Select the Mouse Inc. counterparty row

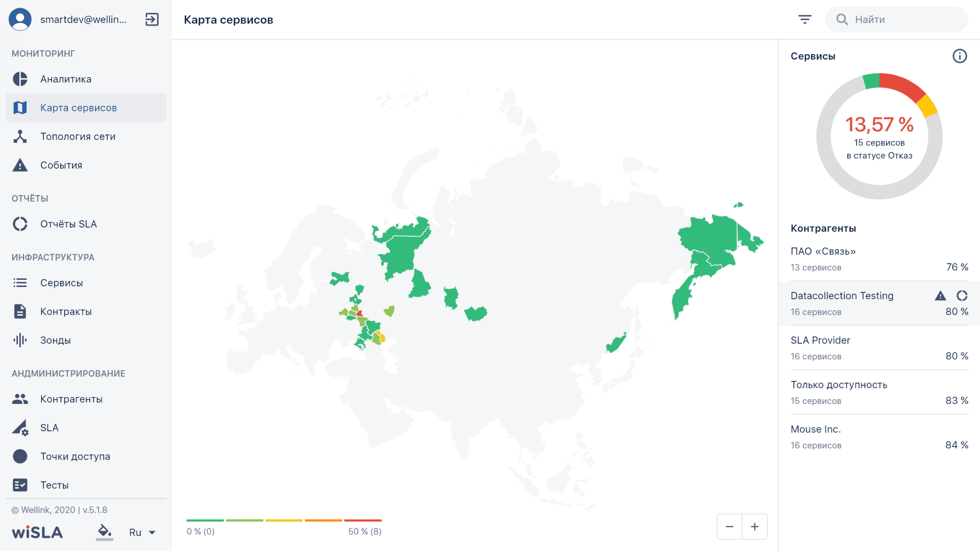coord(878,437)
